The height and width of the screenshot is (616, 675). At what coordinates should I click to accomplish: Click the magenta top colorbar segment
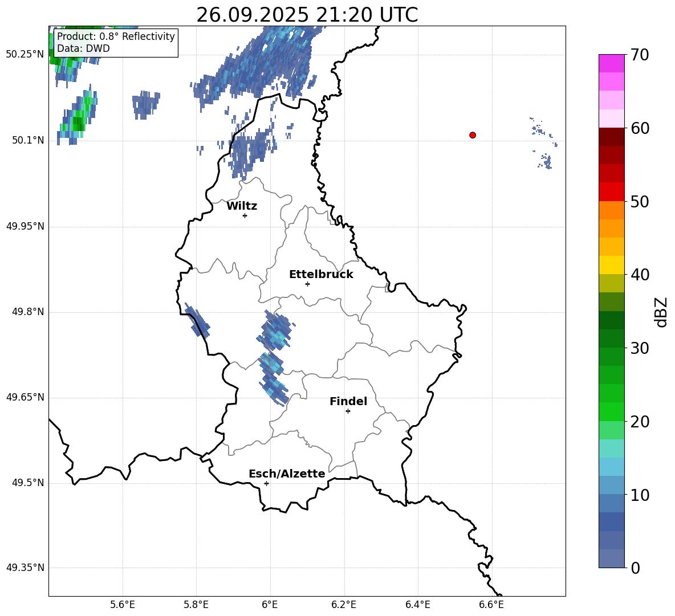coord(611,63)
